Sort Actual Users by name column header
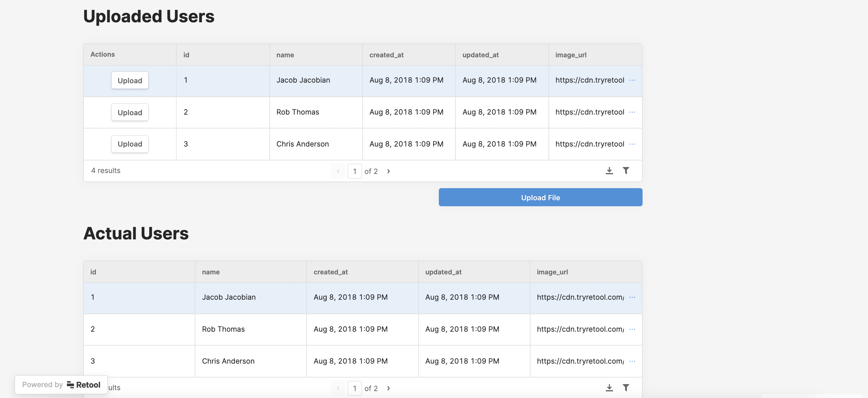The width and height of the screenshot is (868, 398). click(251, 272)
